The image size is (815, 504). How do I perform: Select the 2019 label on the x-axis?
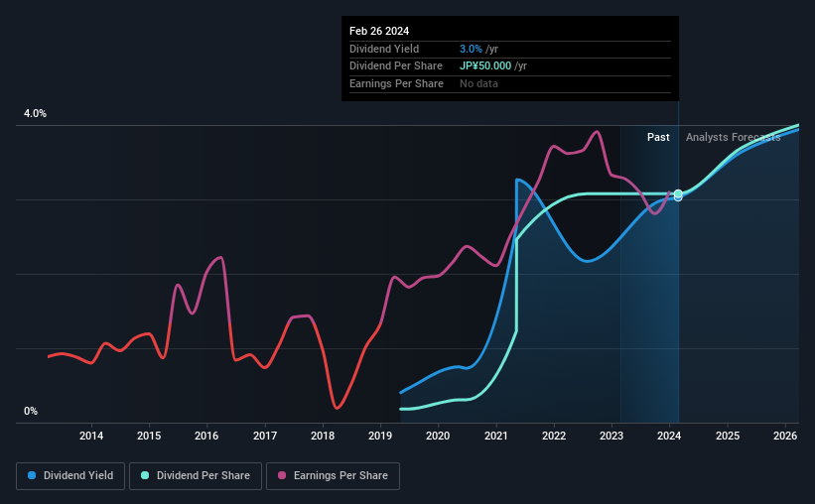(x=380, y=436)
